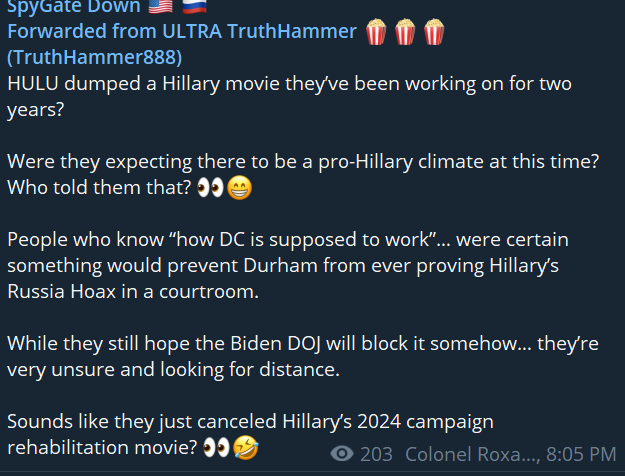
Task: Click the last popcorn emoji
Action: coord(434,31)
